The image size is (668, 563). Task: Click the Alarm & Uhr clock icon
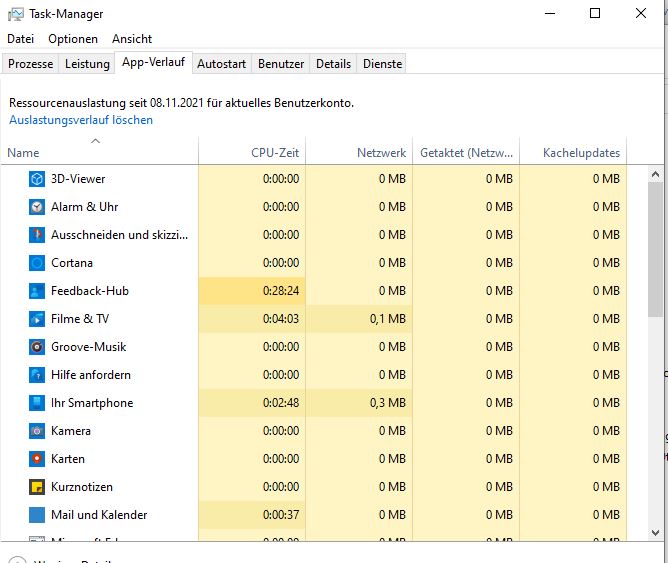[37, 207]
